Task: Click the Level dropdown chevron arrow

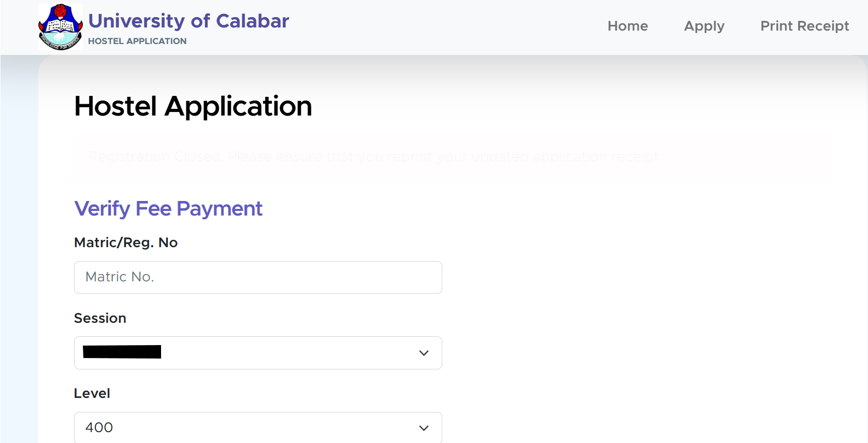Action: pos(424,428)
